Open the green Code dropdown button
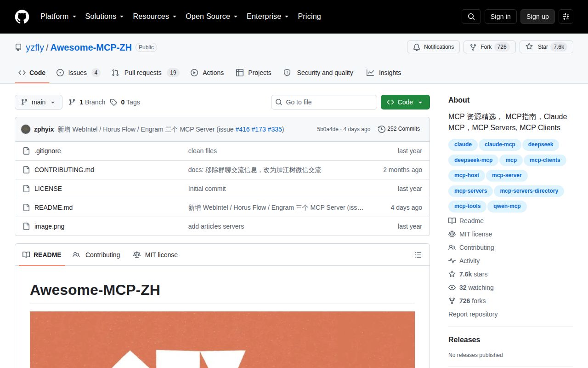 405,102
